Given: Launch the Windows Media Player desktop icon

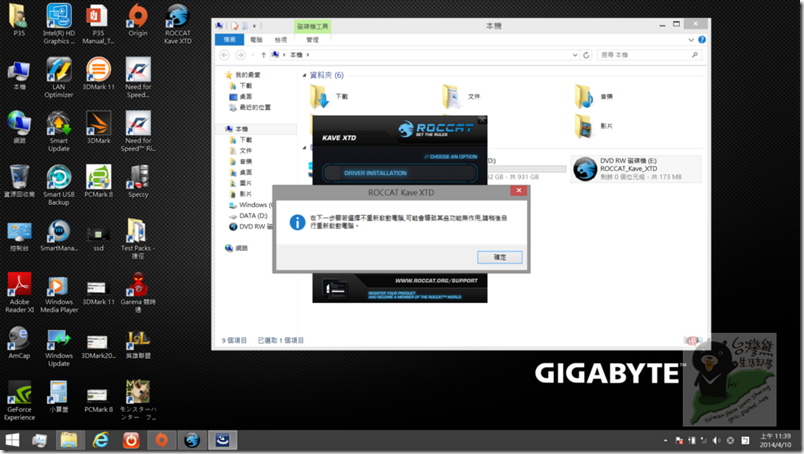Looking at the screenshot, I should [x=58, y=294].
